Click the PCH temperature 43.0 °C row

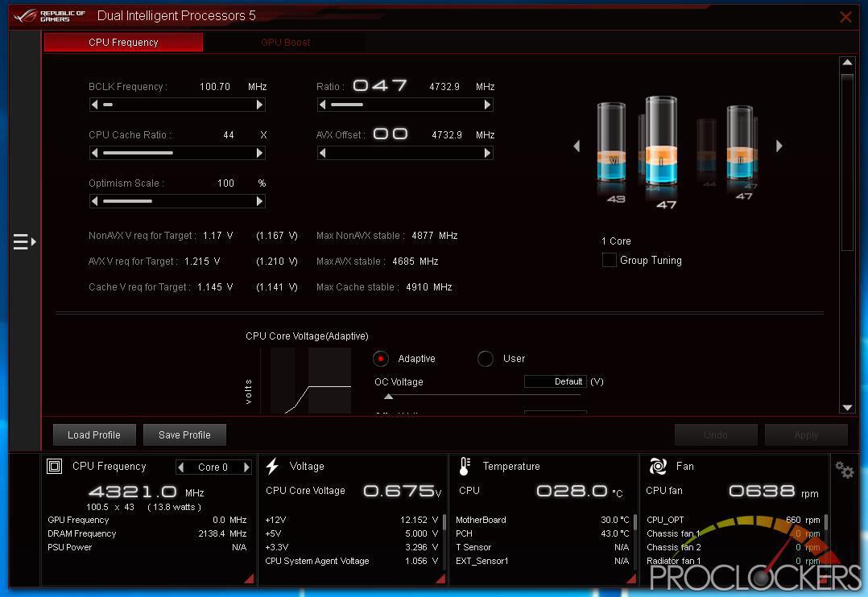543,534
